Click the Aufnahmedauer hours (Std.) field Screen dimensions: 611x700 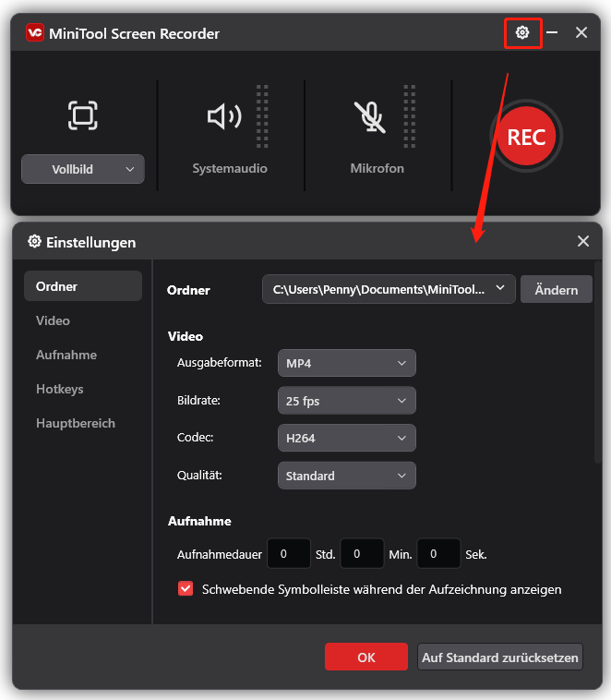point(289,553)
